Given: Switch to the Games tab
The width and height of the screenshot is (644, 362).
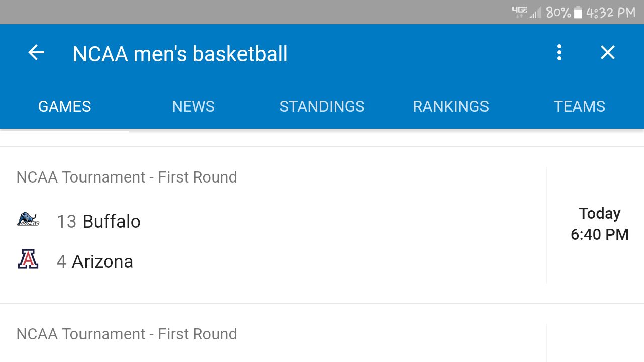Looking at the screenshot, I should pos(64,106).
